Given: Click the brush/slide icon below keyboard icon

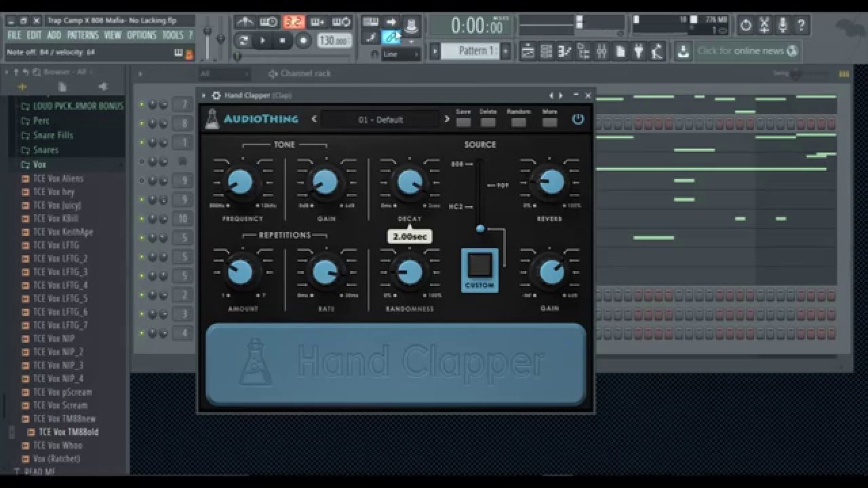Looking at the screenshot, I should tap(371, 37).
